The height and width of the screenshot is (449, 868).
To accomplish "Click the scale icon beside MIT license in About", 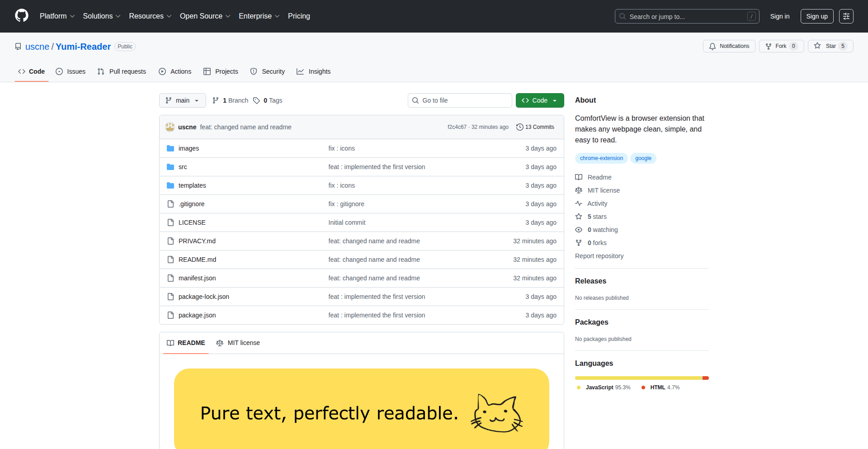I will 579,190.
